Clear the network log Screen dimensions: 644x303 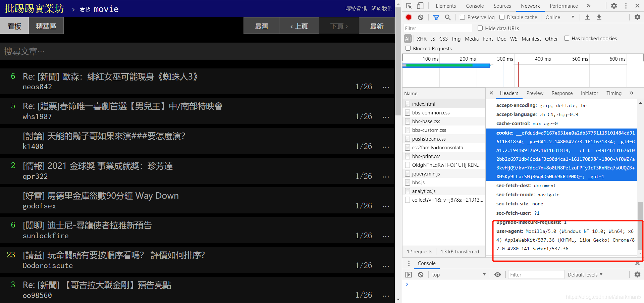pos(421,17)
